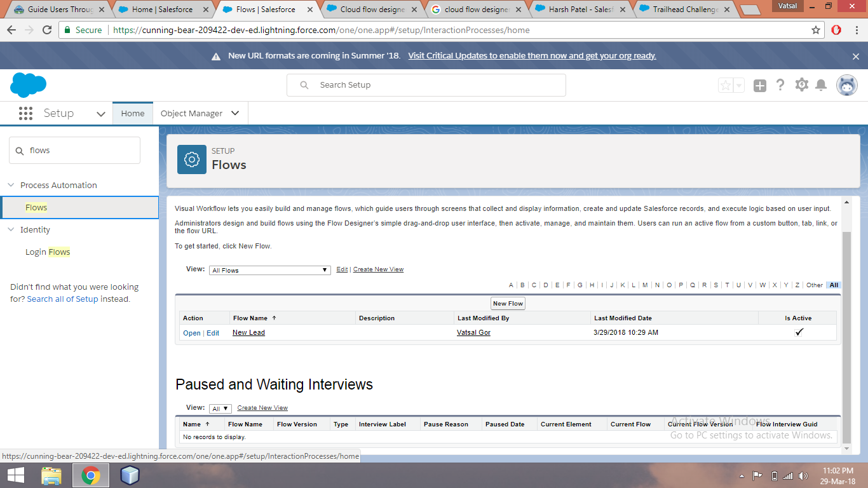
Task: Click the New Flow button
Action: tap(508, 304)
